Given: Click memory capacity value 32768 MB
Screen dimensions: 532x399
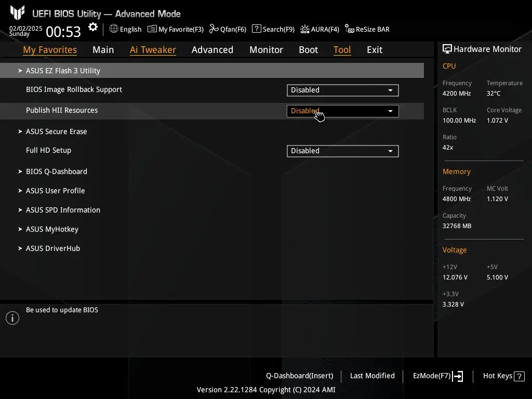Looking at the screenshot, I should (457, 226).
